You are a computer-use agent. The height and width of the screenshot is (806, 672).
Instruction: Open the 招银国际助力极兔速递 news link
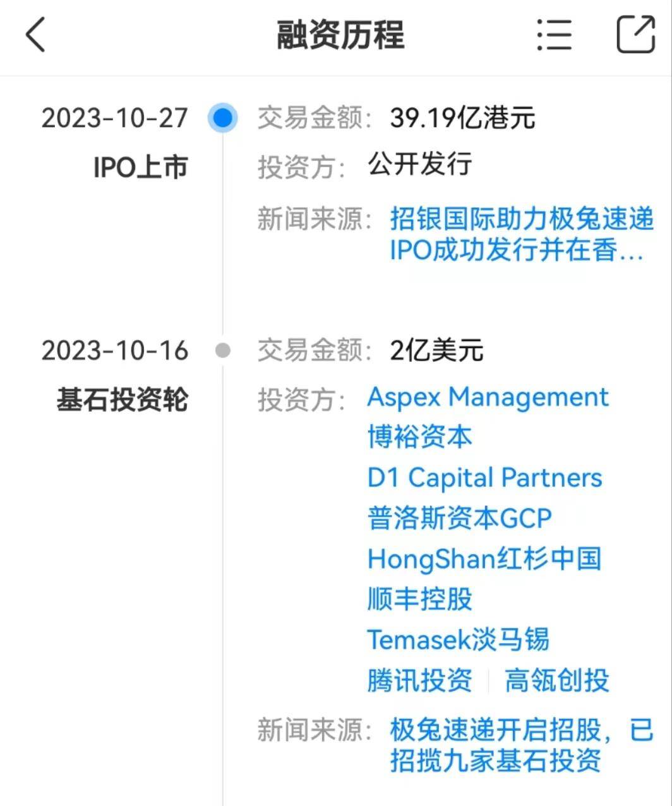coord(521,235)
